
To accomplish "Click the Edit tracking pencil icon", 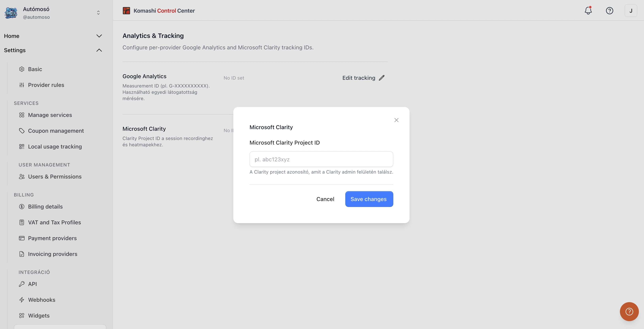I will [x=381, y=78].
